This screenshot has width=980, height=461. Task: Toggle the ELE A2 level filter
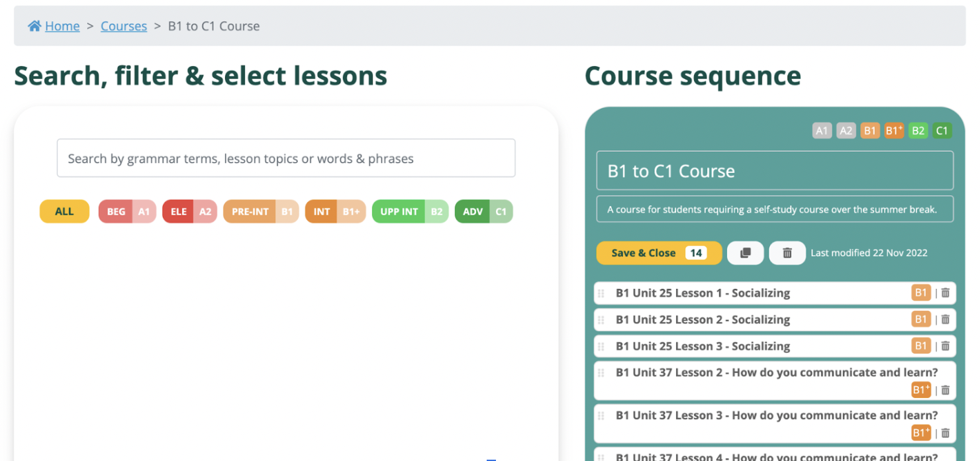(189, 212)
